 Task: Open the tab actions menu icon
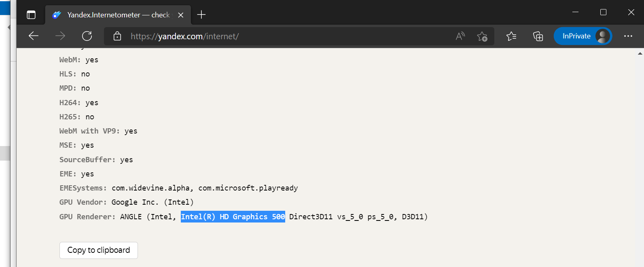[31, 15]
